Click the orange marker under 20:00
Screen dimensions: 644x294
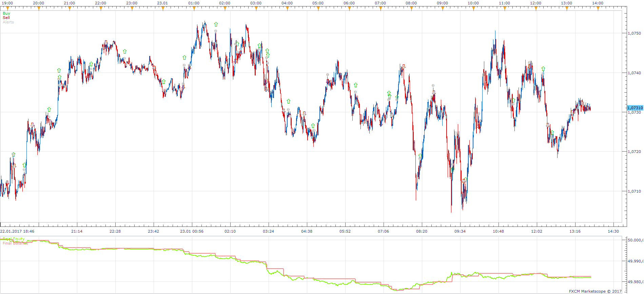pos(39,8)
